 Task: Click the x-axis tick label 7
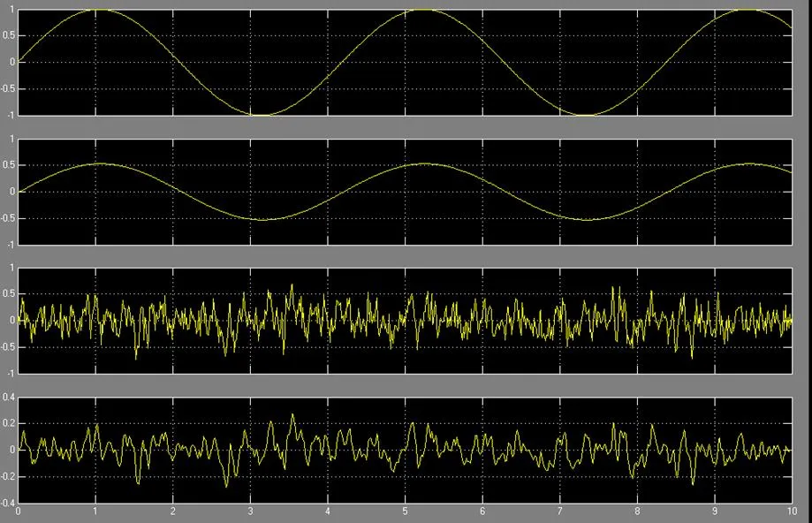[x=560, y=512]
